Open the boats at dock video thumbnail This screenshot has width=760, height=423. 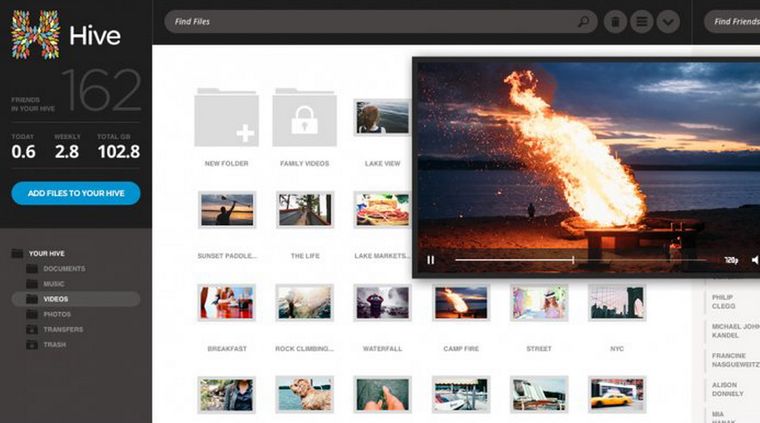(460, 394)
